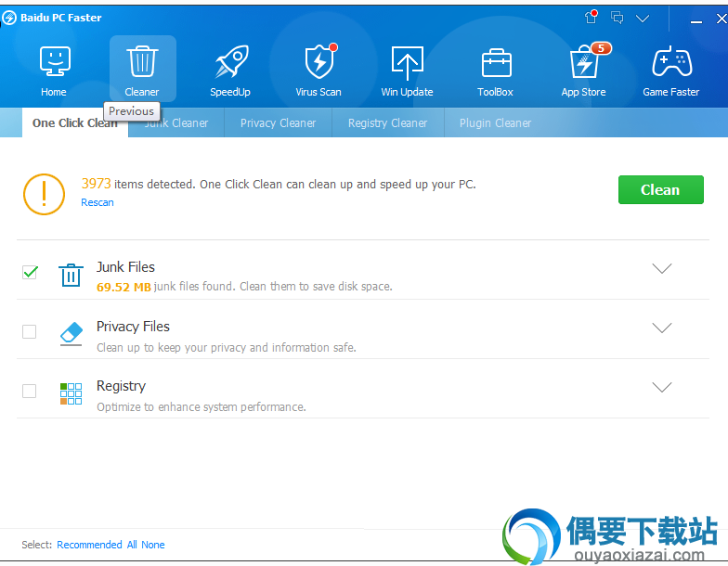Check the Privacy Files checkbox
The width and height of the screenshot is (728, 566).
click(30, 332)
